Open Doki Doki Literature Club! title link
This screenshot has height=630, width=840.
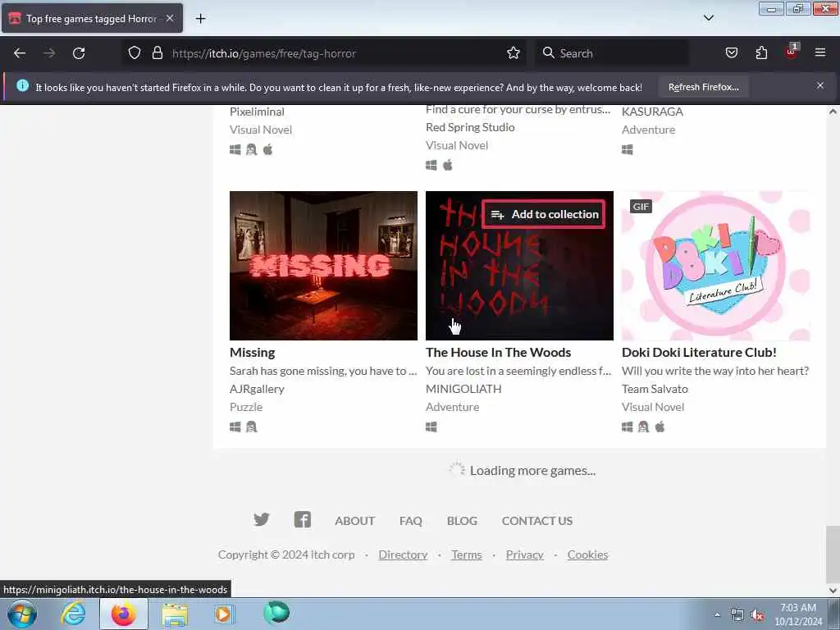699,353
